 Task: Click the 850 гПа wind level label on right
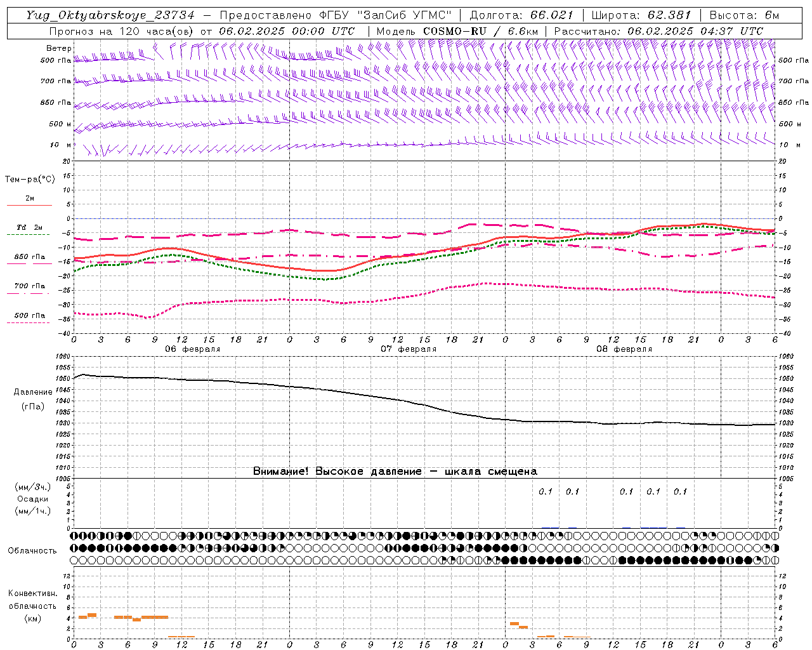pos(794,102)
